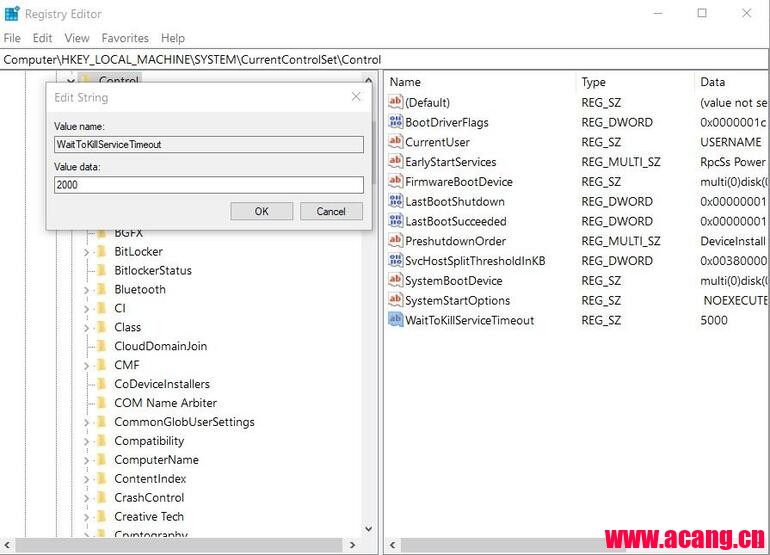Click the BitLocker folder icon

tap(102, 251)
